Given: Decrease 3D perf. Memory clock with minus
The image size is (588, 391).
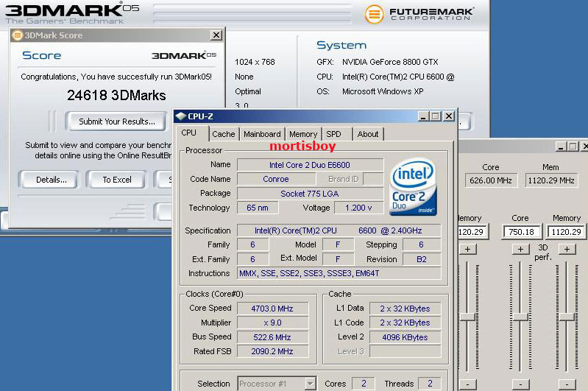Looking at the screenshot, I should click(567, 384).
